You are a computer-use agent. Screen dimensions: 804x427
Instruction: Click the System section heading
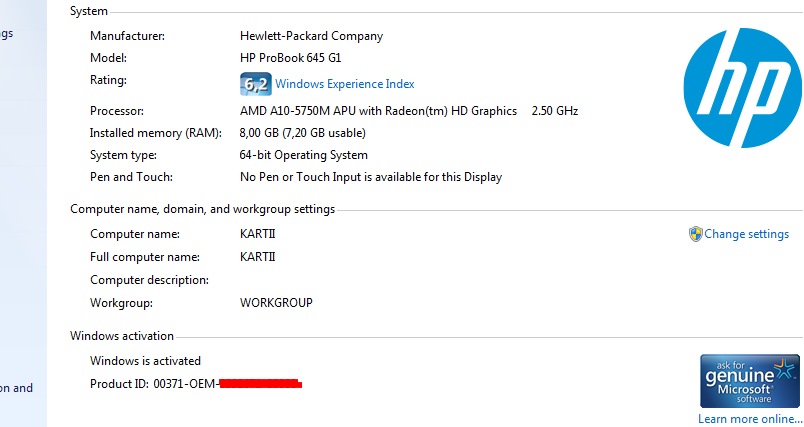pos(89,11)
